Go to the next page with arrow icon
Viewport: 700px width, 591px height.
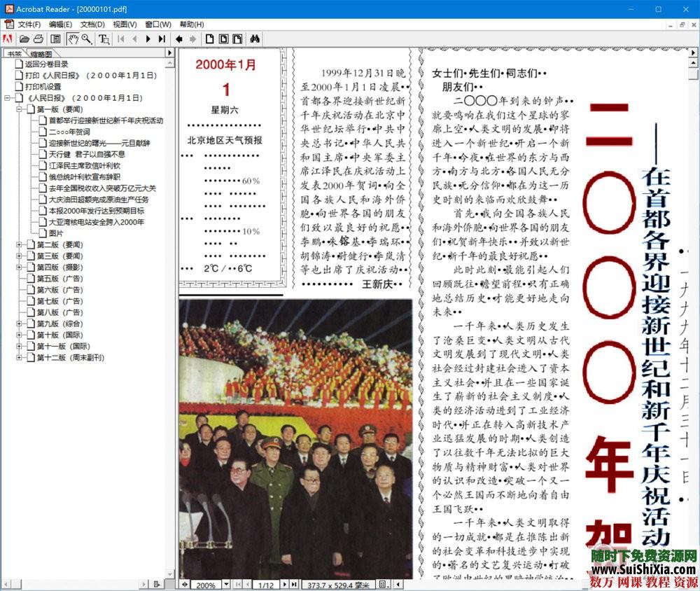coord(147,39)
